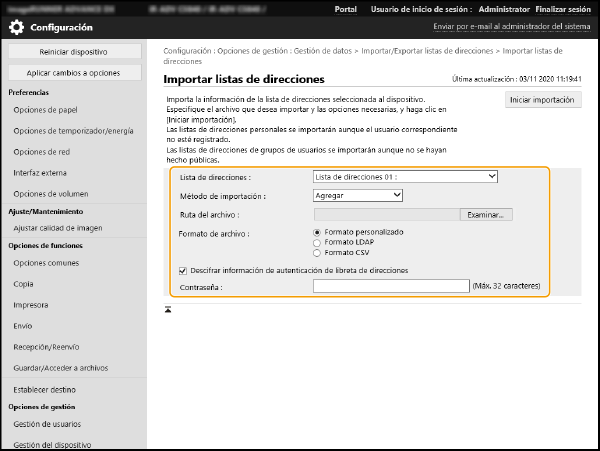Choose Formato CSV file format
The height and width of the screenshot is (451, 600).
pyautogui.click(x=319, y=253)
